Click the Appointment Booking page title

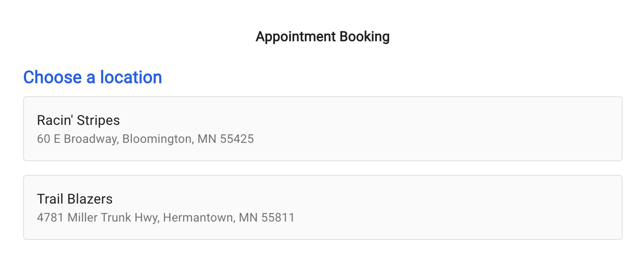[x=322, y=37]
